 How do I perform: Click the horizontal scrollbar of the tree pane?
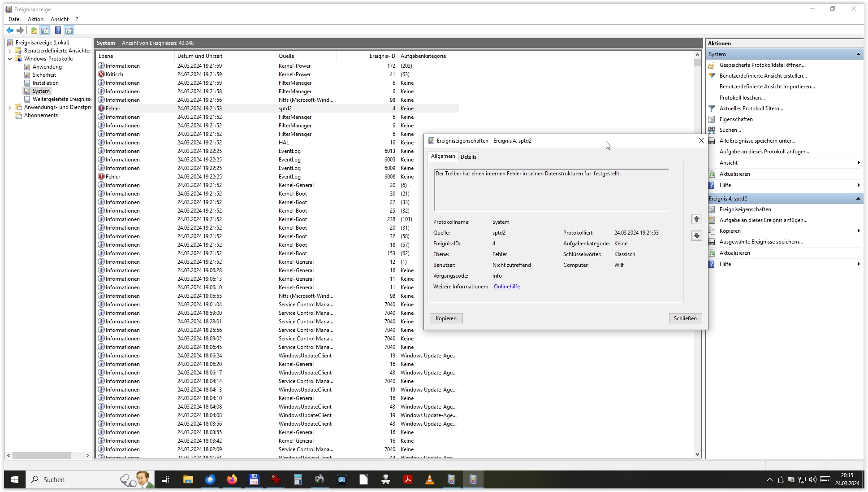point(42,455)
